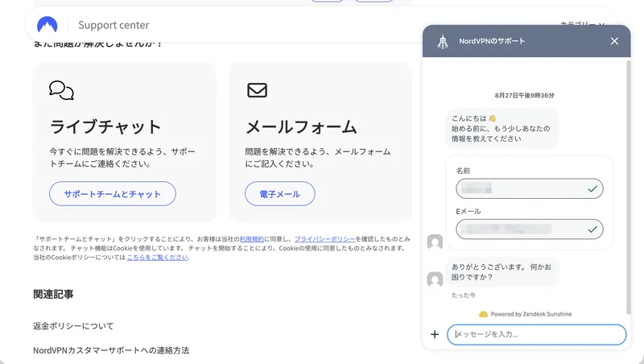Open article 返金ポリシーについて

coord(73,326)
